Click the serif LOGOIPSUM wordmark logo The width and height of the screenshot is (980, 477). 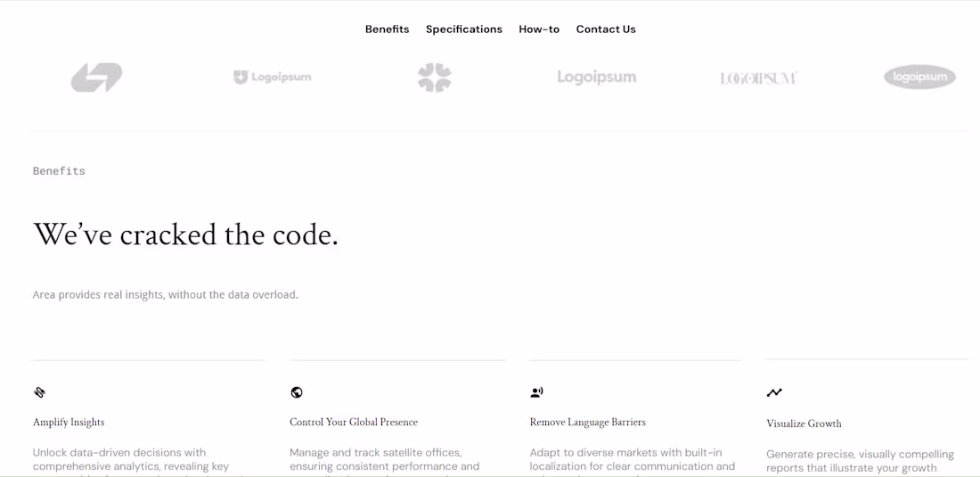click(759, 78)
